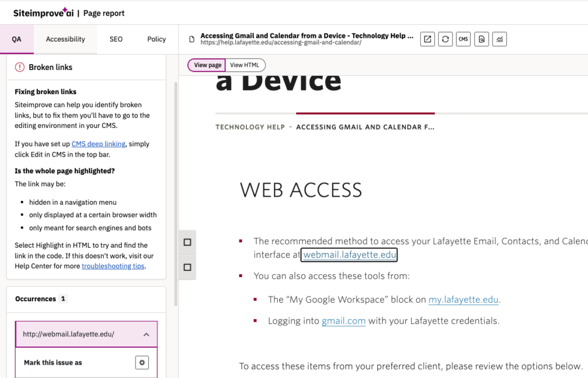Click the Occurrences count badge 1
Viewport: 588px width, 378px height.
tap(63, 299)
